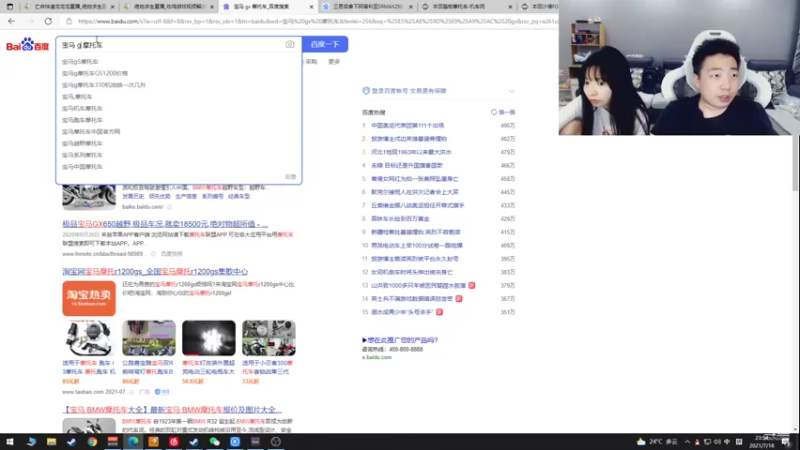This screenshot has width=800, height=450.
Task: Open hot search item ranked 1
Action: (x=407, y=126)
